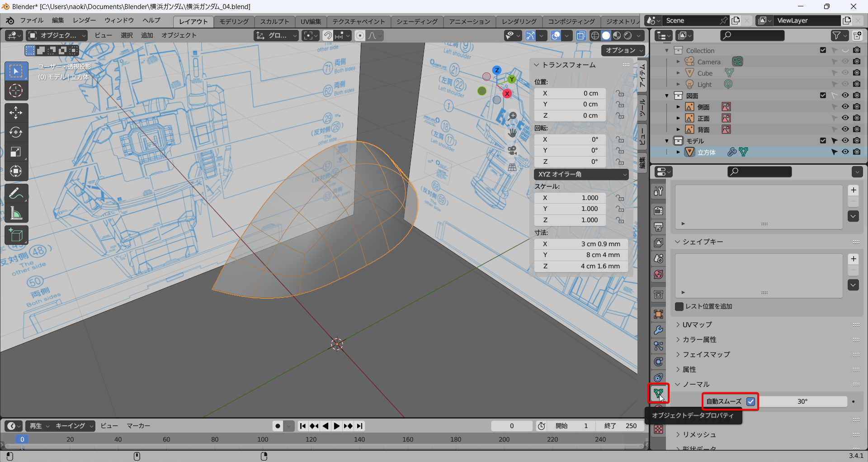The width and height of the screenshot is (868, 462).
Task: Expand the UVマップ panel
Action: 697,324
